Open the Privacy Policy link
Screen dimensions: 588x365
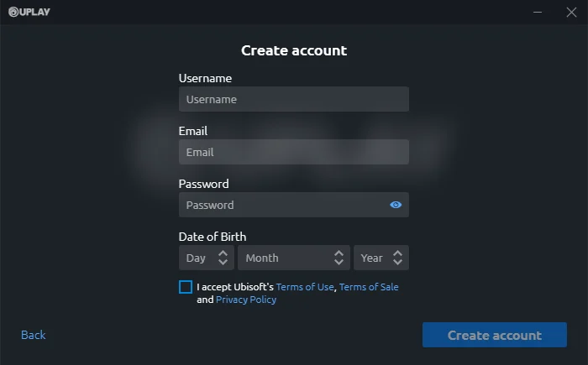pos(246,300)
